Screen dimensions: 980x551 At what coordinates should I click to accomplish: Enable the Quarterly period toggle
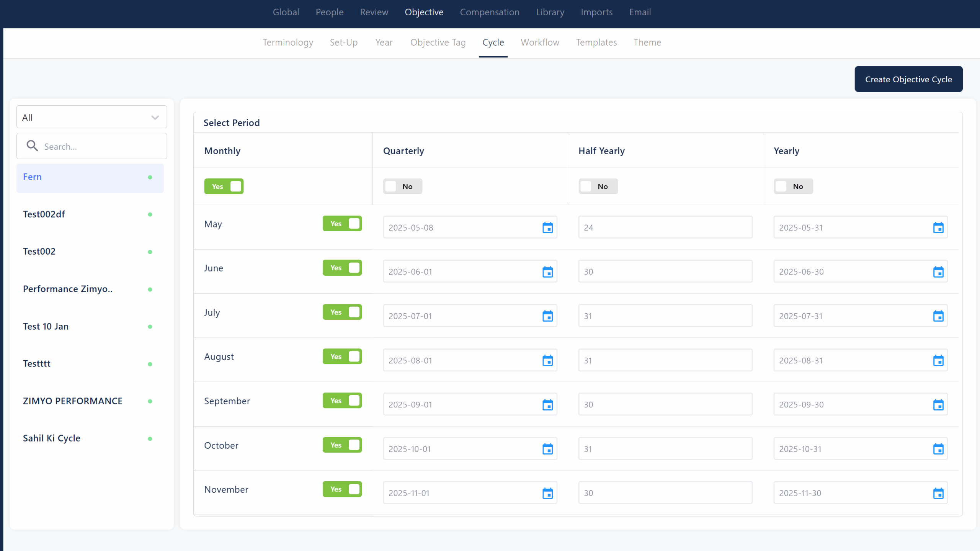pos(402,186)
